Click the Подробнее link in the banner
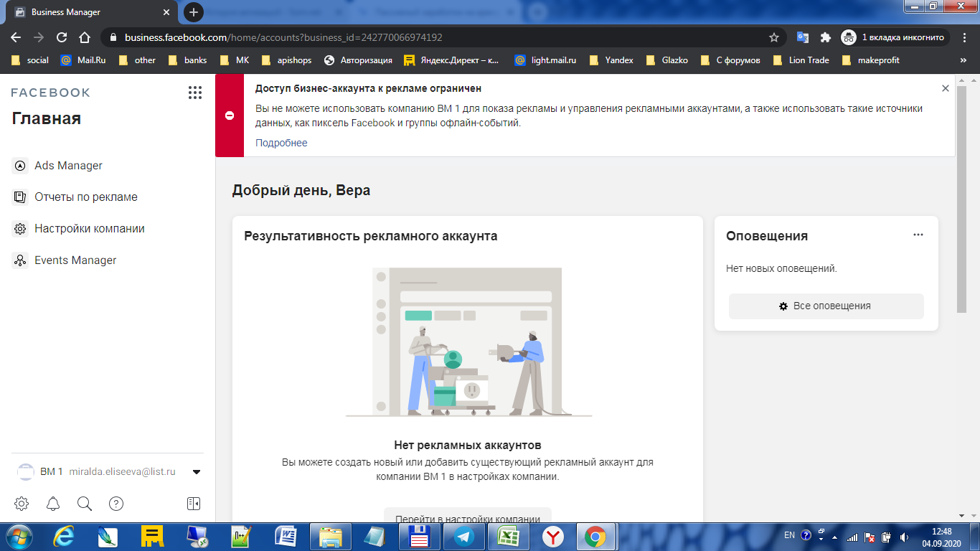This screenshot has width=980, height=551. tap(281, 143)
